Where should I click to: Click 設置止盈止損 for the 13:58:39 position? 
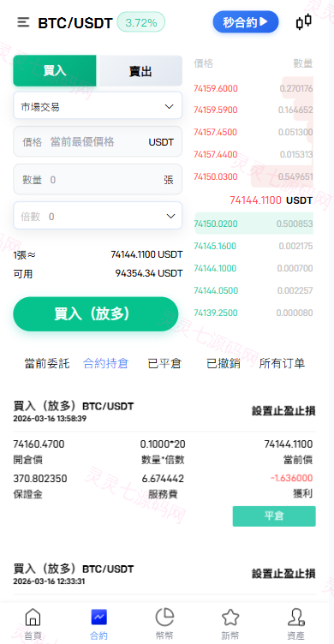click(x=283, y=411)
